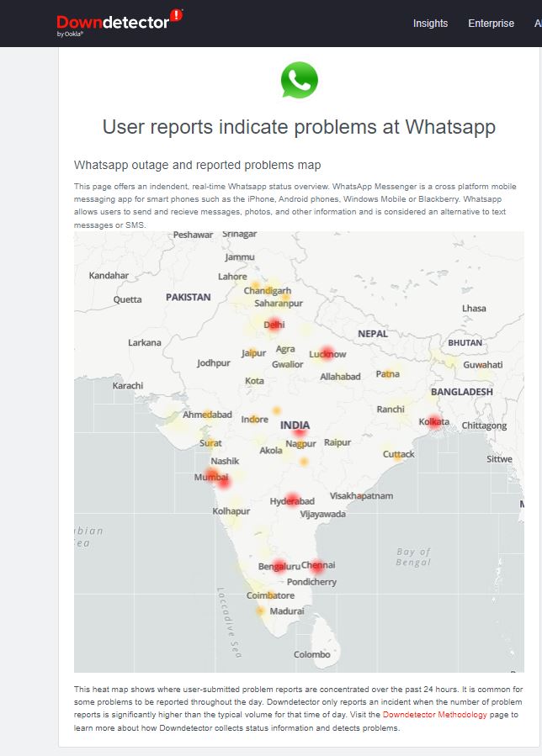Image resolution: width=542 pixels, height=756 pixels.
Task: Open the Enterprise menu item
Action: [491, 24]
